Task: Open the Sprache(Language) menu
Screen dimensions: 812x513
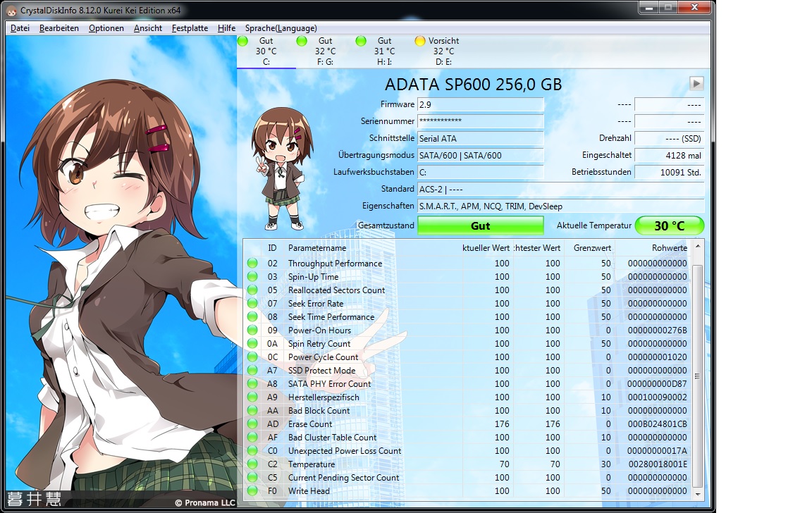Action: pos(281,28)
